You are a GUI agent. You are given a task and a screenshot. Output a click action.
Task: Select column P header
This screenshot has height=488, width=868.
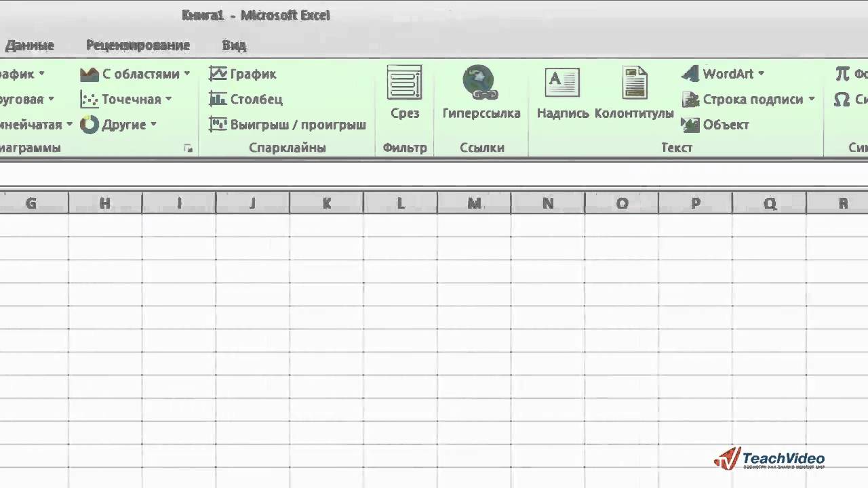[x=696, y=203]
